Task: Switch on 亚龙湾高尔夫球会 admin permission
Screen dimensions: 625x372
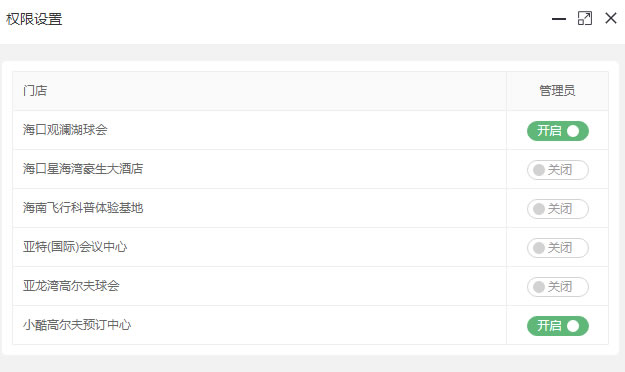Action: click(x=558, y=287)
